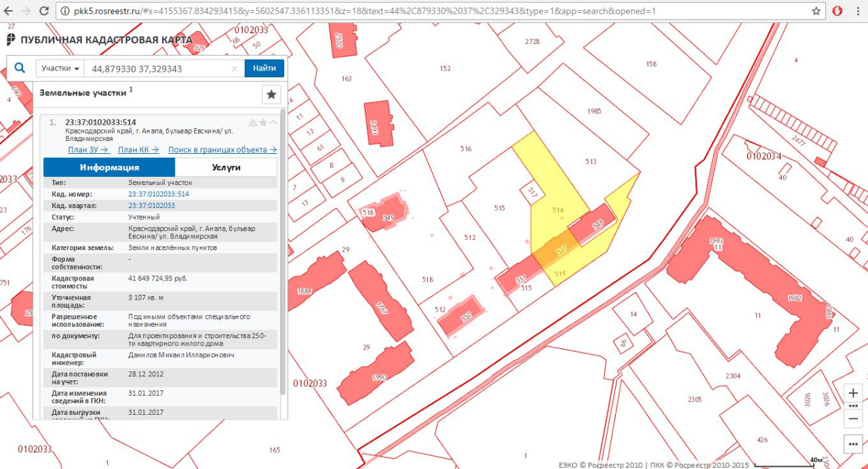Viewport: 868px width, 469px height.
Task: Open zoom level options between plus and minus
Action: click(853, 406)
